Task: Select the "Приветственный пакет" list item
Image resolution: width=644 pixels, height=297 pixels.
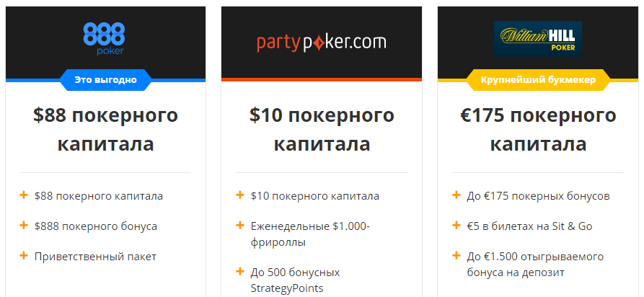Action: (95, 257)
